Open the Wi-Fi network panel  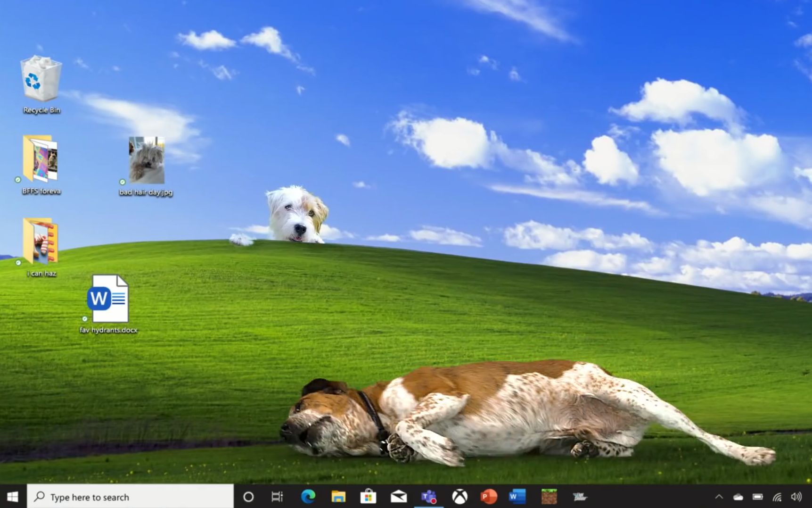(777, 497)
